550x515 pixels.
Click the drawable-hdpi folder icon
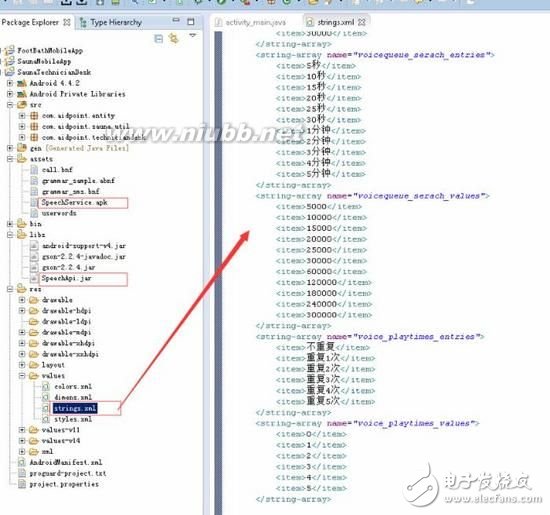pyautogui.click(x=34, y=310)
